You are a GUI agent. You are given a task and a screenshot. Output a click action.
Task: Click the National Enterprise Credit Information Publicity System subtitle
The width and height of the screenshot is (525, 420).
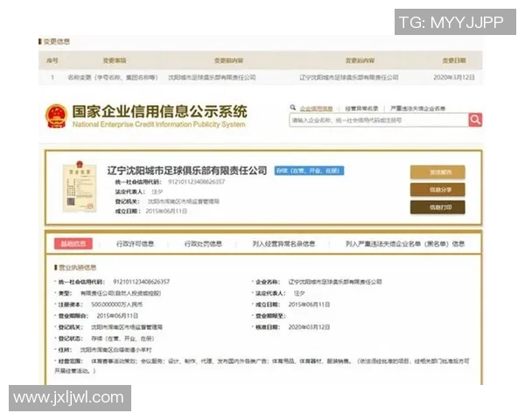coord(158,124)
